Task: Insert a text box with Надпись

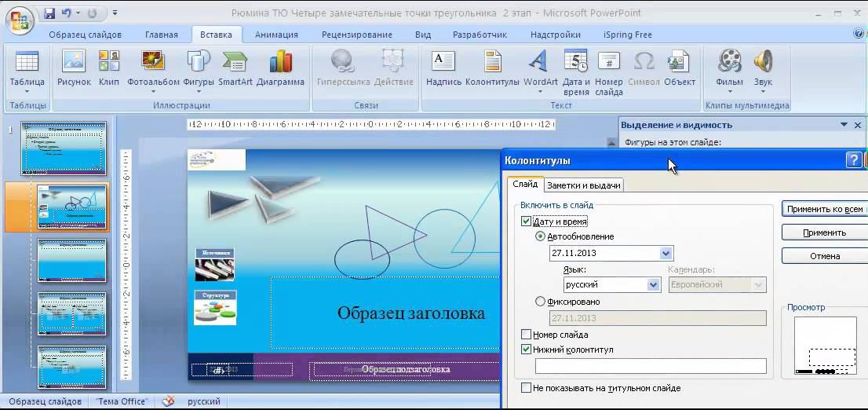Action: pos(444,68)
